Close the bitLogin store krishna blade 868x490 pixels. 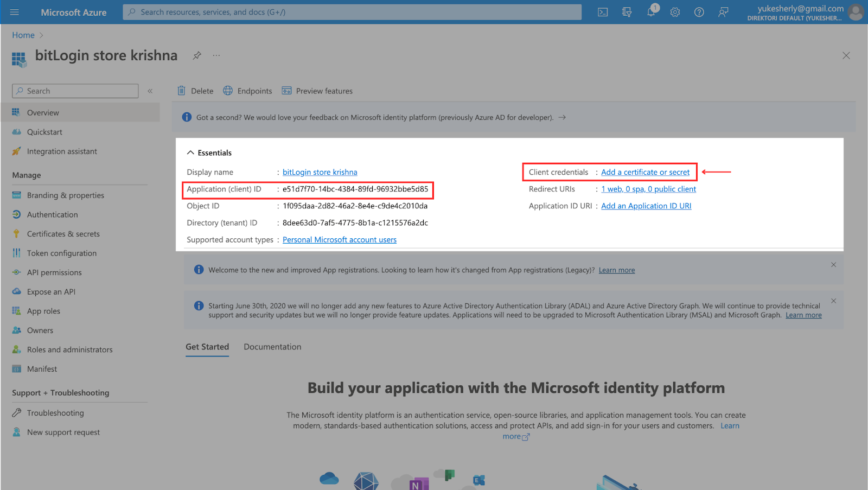(x=846, y=55)
